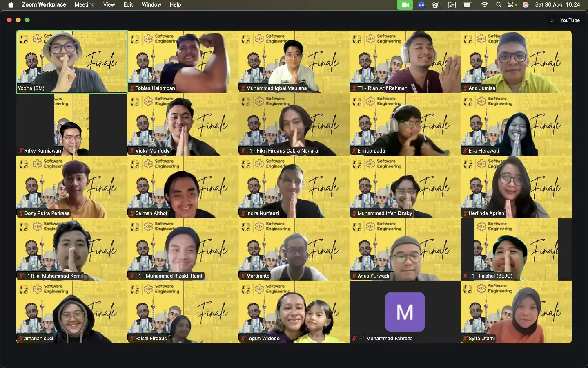Image resolution: width=588 pixels, height=368 pixels.
Task: Select the purple M avatar participant tile
Action: (x=405, y=312)
